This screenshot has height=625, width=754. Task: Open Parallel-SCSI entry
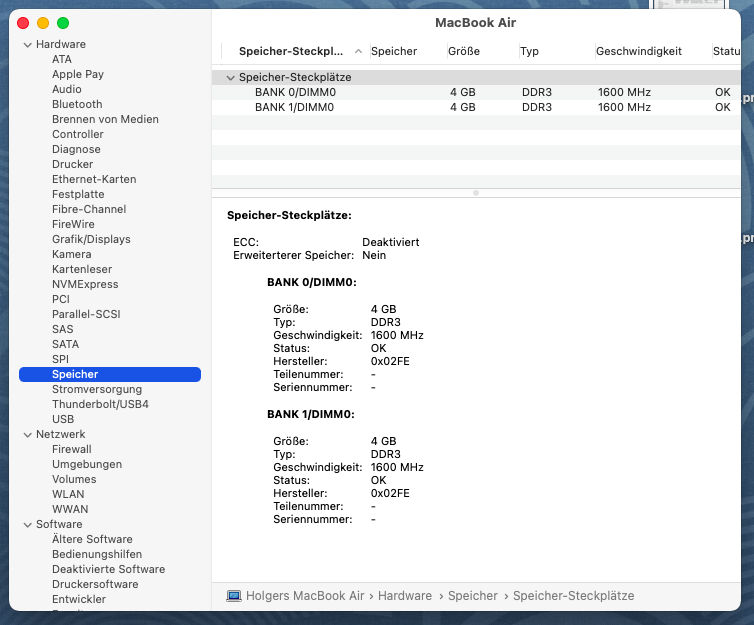tap(86, 314)
